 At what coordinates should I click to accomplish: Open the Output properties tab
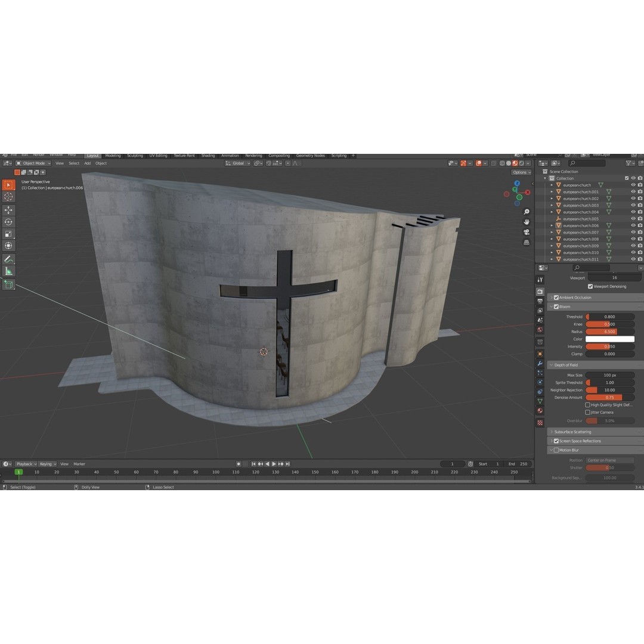click(x=540, y=302)
